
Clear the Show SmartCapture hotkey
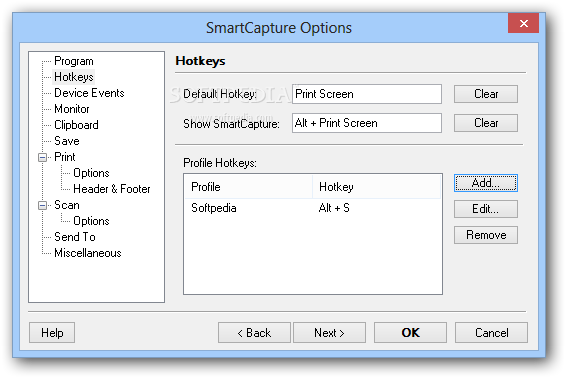click(x=486, y=123)
